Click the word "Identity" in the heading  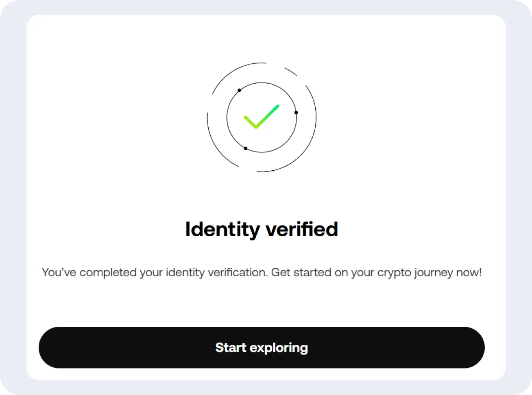point(222,229)
